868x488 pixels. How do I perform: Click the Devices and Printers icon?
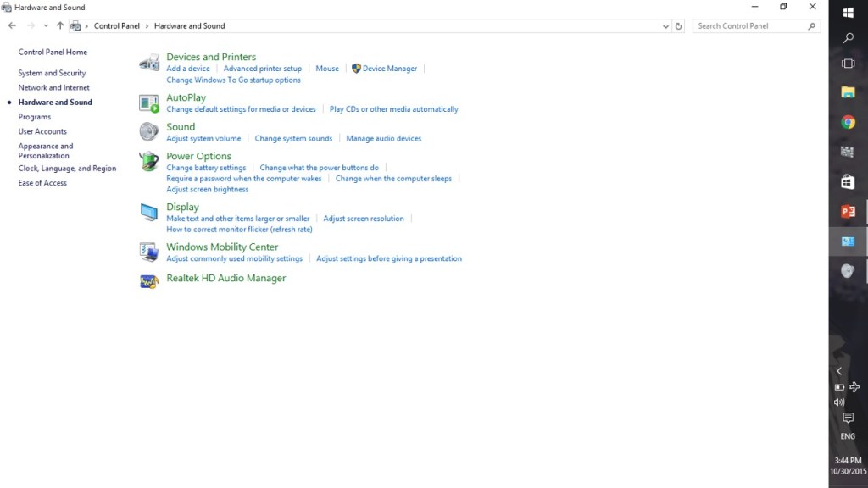(x=149, y=63)
